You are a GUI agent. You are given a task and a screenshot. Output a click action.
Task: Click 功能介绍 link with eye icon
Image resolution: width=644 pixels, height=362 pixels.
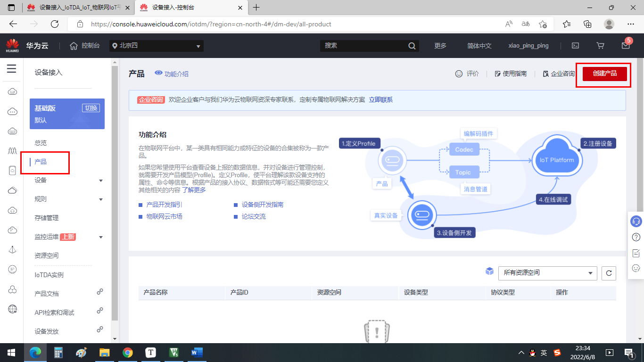click(x=172, y=74)
